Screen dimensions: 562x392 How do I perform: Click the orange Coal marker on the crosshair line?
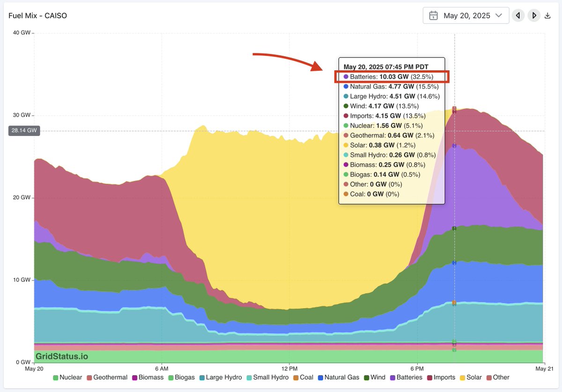pos(453,303)
